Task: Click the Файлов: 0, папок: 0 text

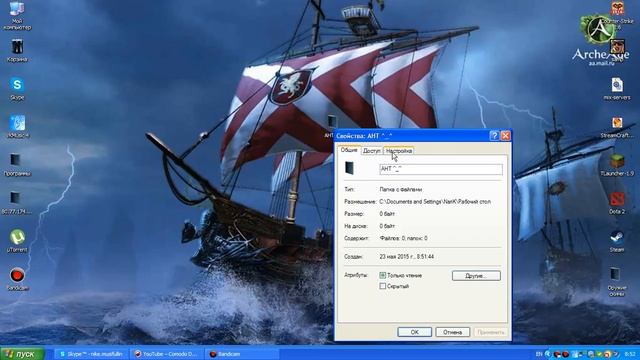Action: click(x=403, y=238)
